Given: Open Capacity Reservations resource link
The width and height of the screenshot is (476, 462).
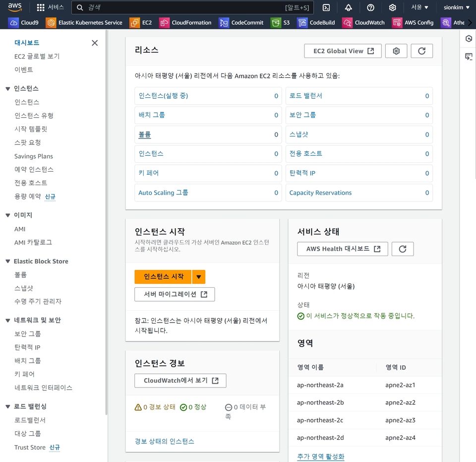Looking at the screenshot, I should (x=320, y=193).
